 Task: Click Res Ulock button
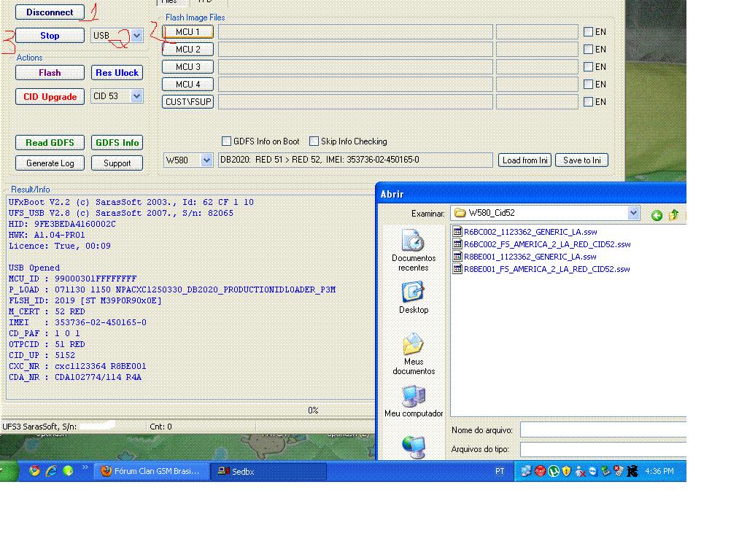pyautogui.click(x=117, y=73)
